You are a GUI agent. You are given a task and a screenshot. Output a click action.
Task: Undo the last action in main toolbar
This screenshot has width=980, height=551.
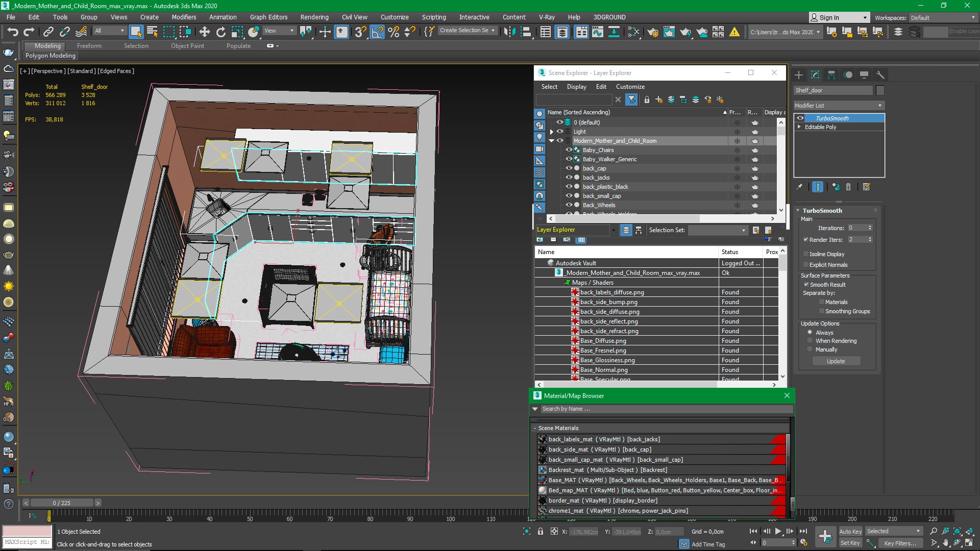(x=12, y=32)
